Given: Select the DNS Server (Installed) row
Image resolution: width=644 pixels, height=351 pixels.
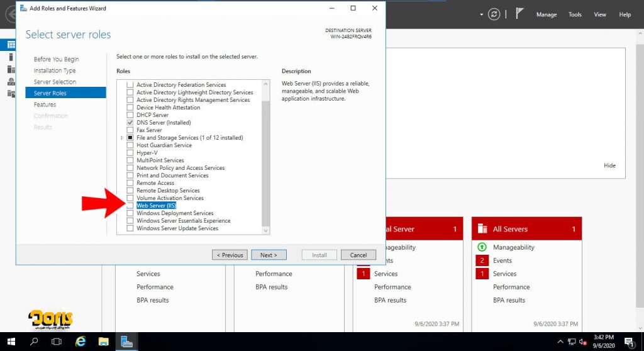Looking at the screenshot, I should click(164, 123).
